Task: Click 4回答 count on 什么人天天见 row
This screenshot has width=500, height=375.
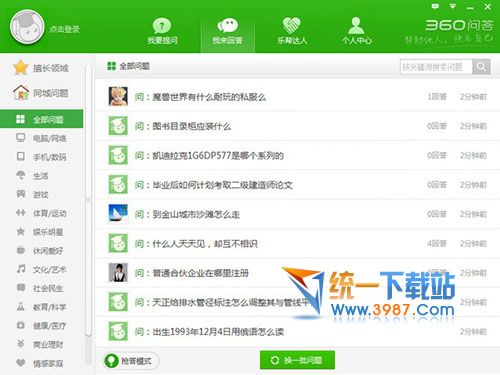Action: point(437,244)
